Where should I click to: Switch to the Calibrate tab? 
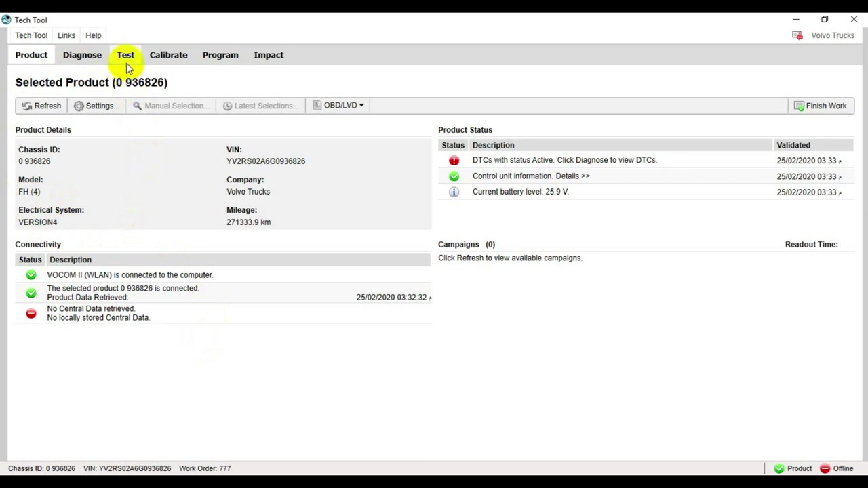(168, 55)
